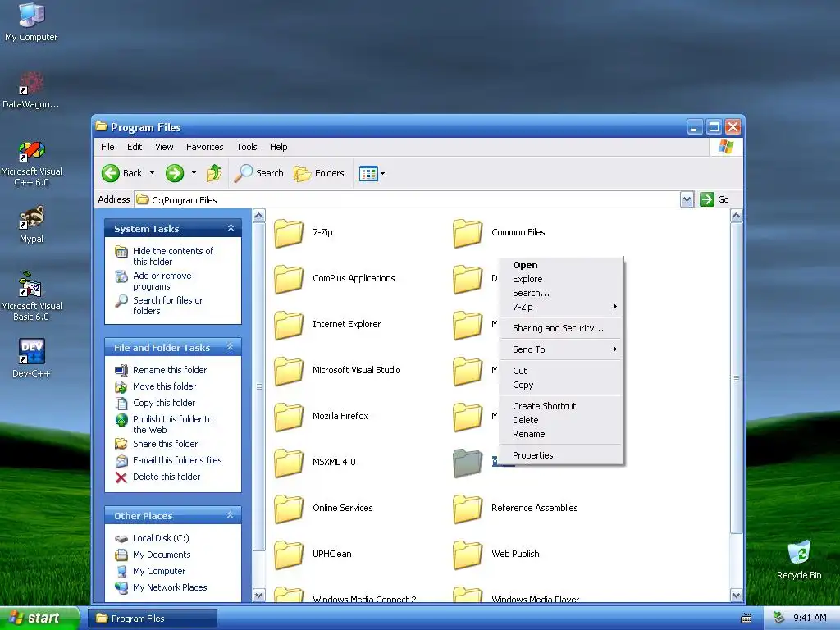Go up one folder level icon
840x630 pixels.
(x=214, y=173)
